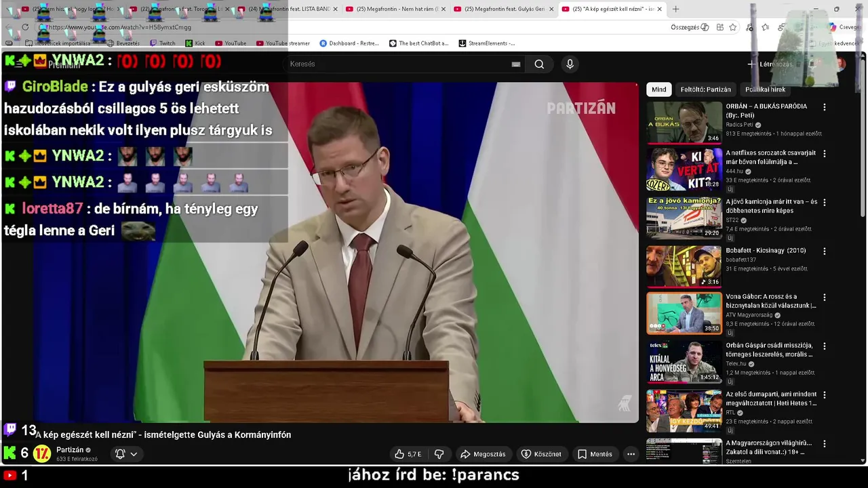868x488 pixels.
Task: Click the YouTube search magnifier button
Action: (x=539, y=64)
